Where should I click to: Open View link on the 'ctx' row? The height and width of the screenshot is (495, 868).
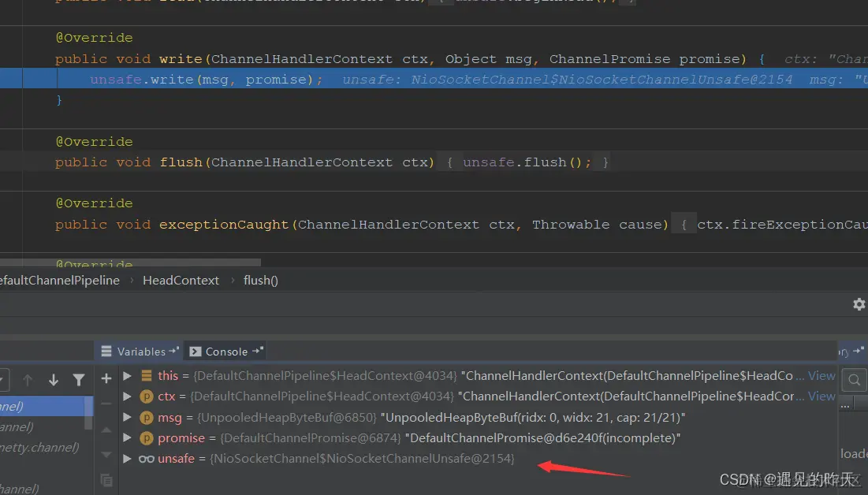821,396
